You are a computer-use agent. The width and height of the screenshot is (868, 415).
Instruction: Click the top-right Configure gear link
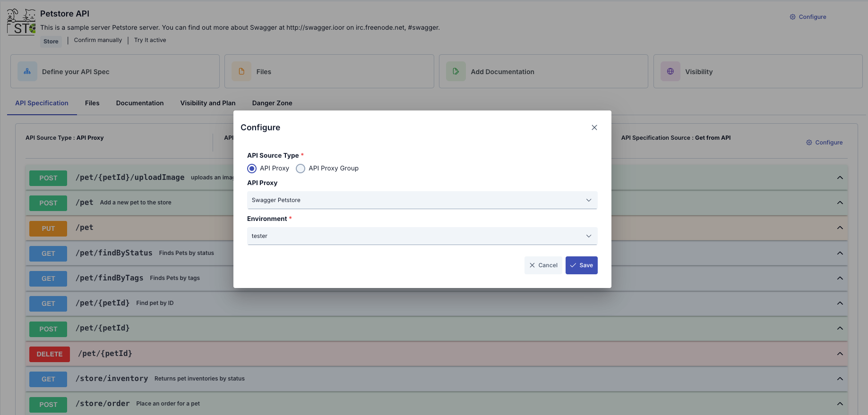point(808,17)
